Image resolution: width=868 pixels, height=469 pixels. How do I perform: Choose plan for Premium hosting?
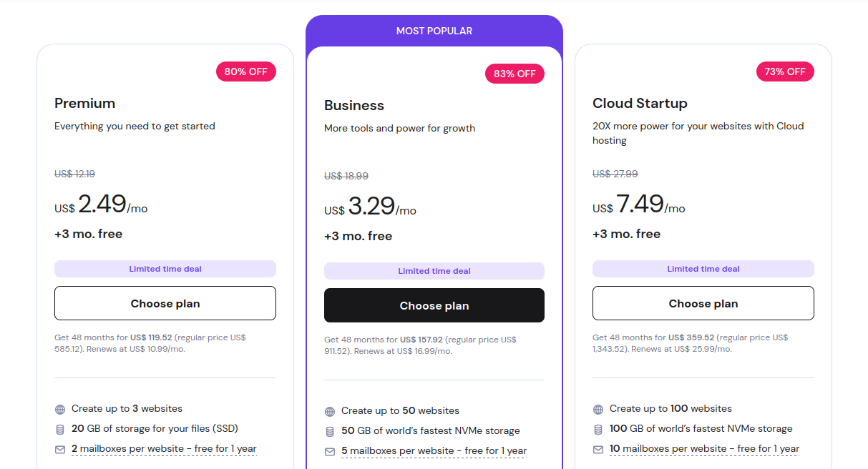(165, 303)
